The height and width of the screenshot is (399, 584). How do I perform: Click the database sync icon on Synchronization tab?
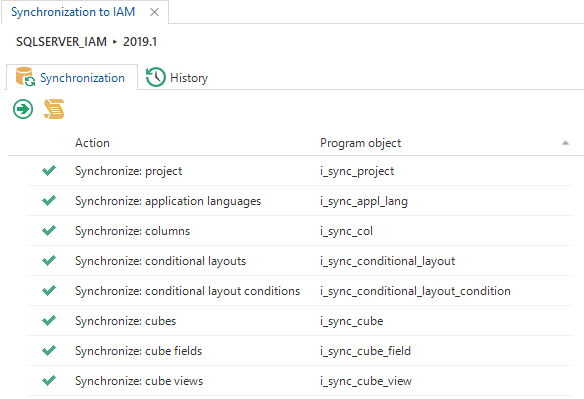[x=25, y=77]
